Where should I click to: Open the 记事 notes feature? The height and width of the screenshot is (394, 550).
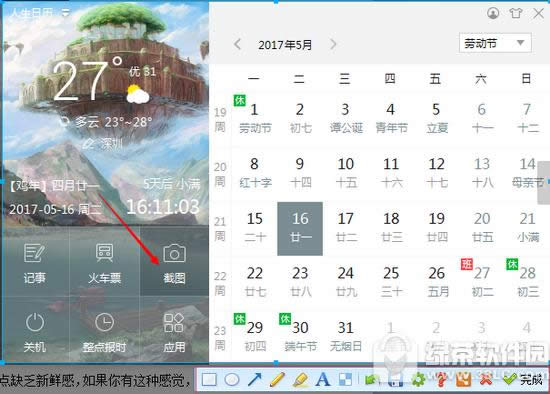click(34, 263)
